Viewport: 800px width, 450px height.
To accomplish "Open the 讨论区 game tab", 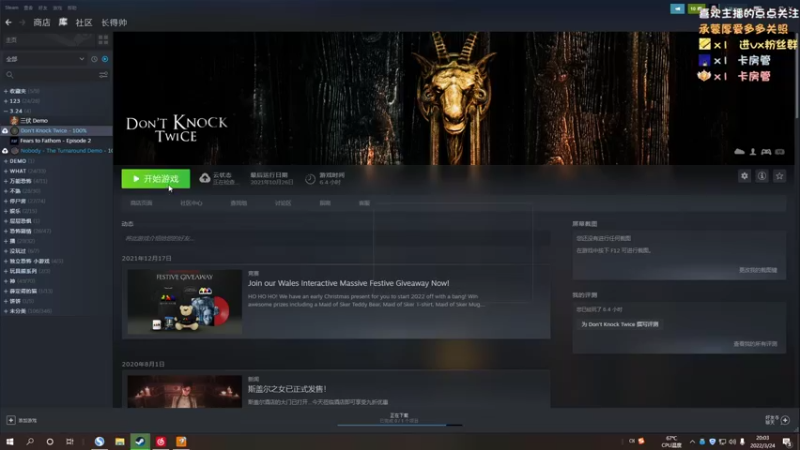I will pyautogui.click(x=283, y=203).
